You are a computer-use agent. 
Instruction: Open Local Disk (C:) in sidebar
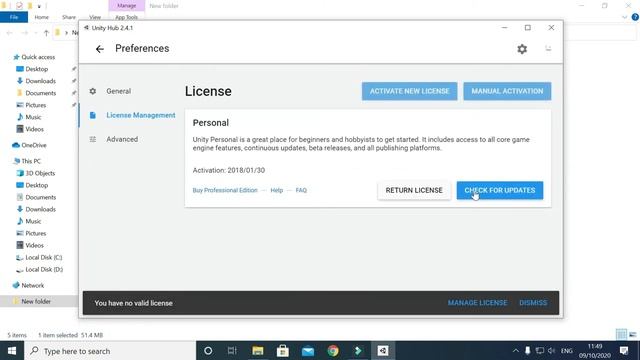[43, 257]
